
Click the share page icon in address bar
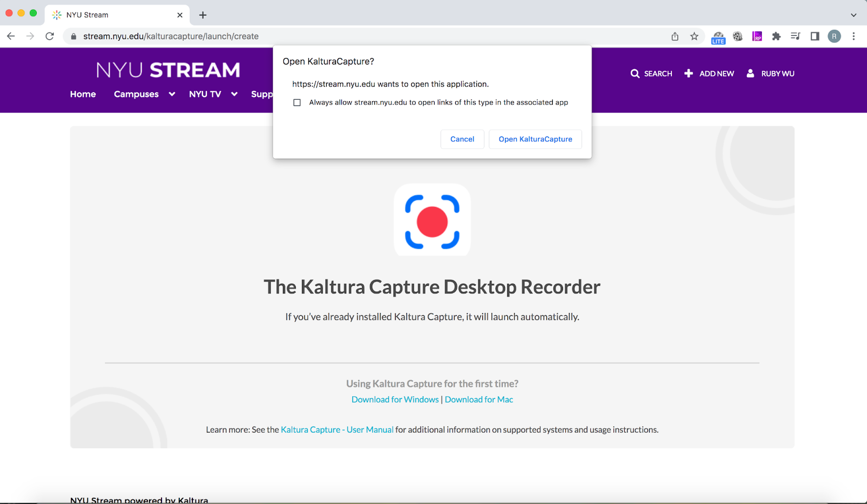tap(675, 36)
